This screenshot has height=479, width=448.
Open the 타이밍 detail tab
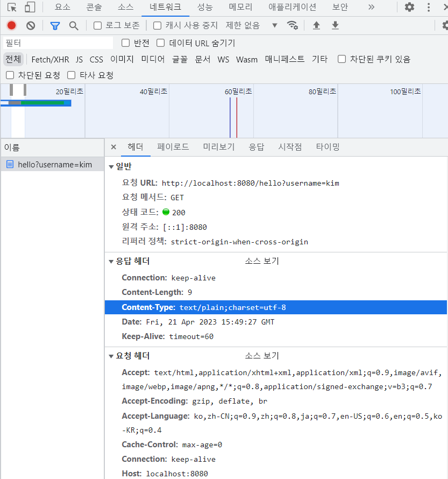(x=328, y=147)
